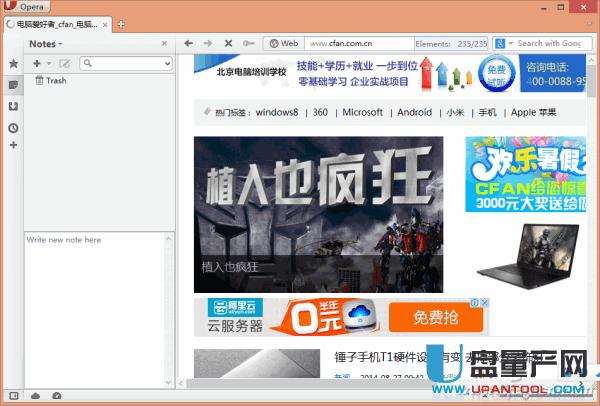Click the 欢乐暑假 CFAN promo banner
The image size is (600, 406).
525,174
